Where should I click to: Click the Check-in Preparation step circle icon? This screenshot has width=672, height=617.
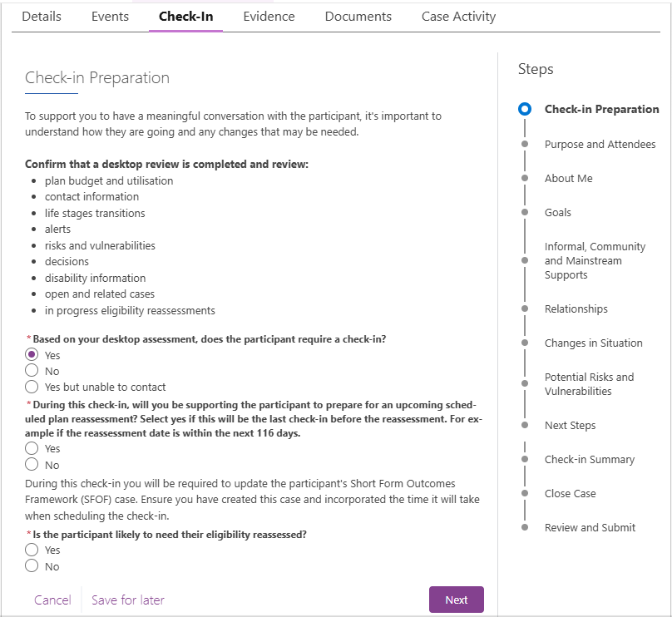524,109
